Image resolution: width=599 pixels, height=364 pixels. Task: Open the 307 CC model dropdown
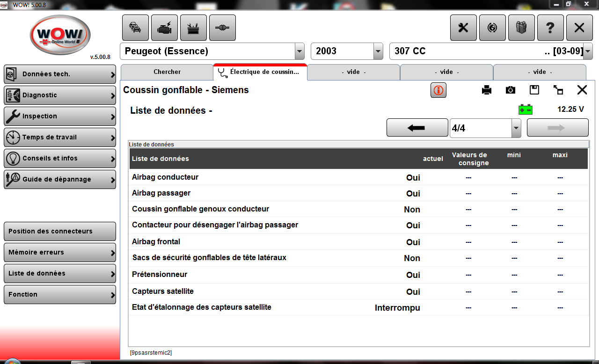588,51
